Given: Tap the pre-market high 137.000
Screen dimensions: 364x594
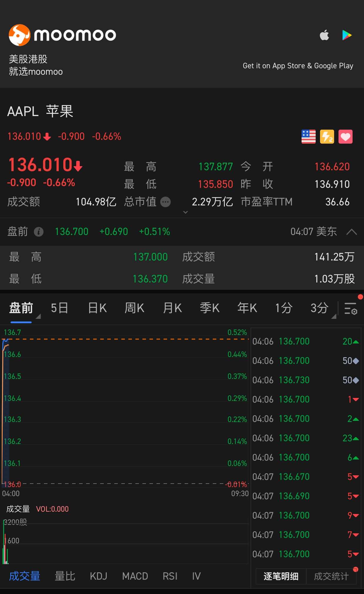Looking at the screenshot, I should (150, 257).
